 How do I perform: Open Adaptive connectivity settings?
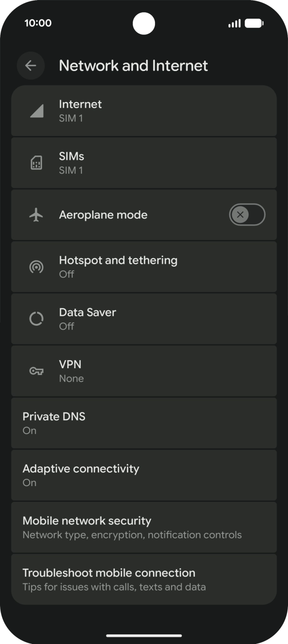click(143, 475)
